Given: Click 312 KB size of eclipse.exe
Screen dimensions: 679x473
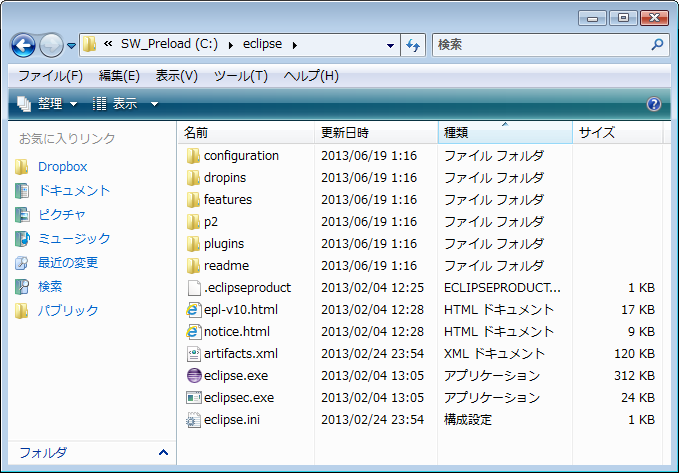Looking at the screenshot, I should [x=634, y=376].
